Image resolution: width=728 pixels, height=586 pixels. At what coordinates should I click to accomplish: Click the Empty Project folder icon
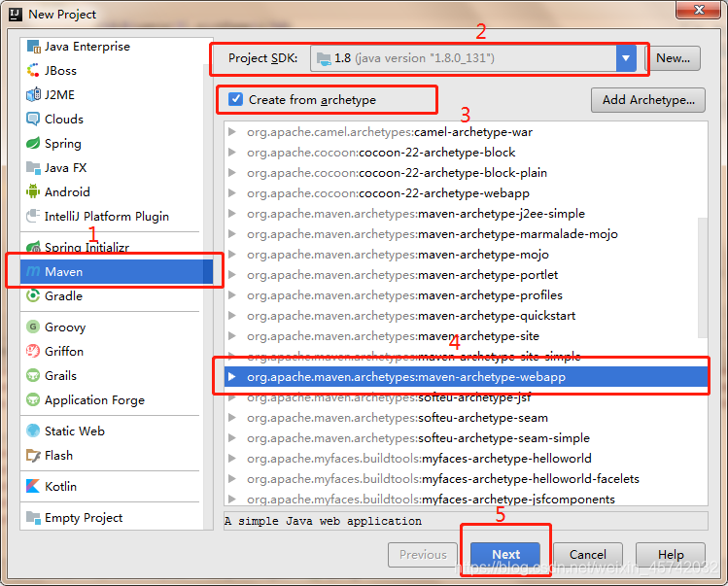33,517
